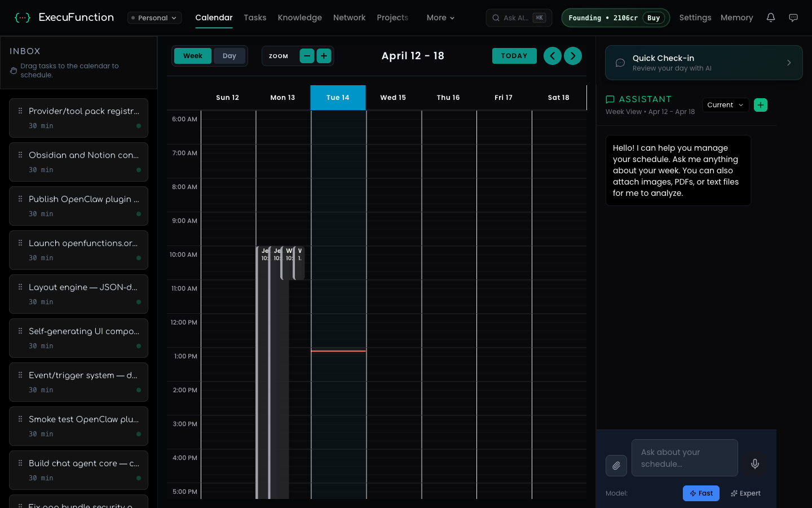
Task: Open Quick Check-in via its chevron arrow
Action: (789, 63)
